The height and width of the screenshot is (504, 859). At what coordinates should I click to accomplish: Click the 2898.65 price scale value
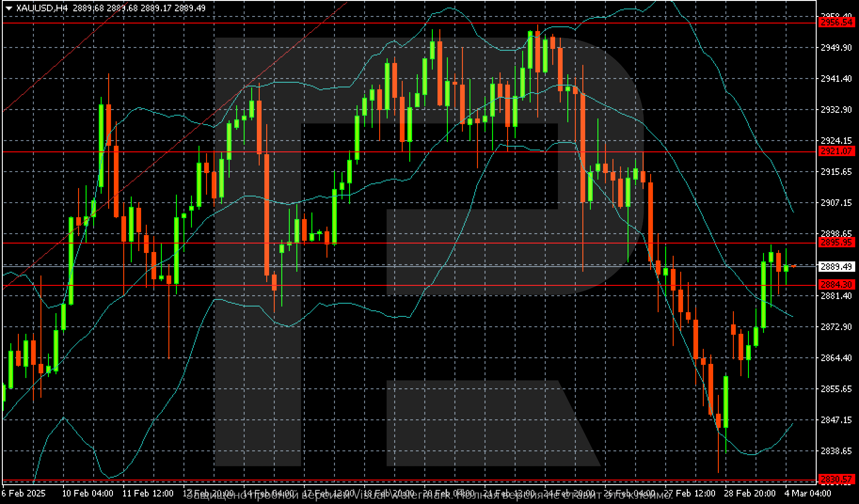[836, 234]
